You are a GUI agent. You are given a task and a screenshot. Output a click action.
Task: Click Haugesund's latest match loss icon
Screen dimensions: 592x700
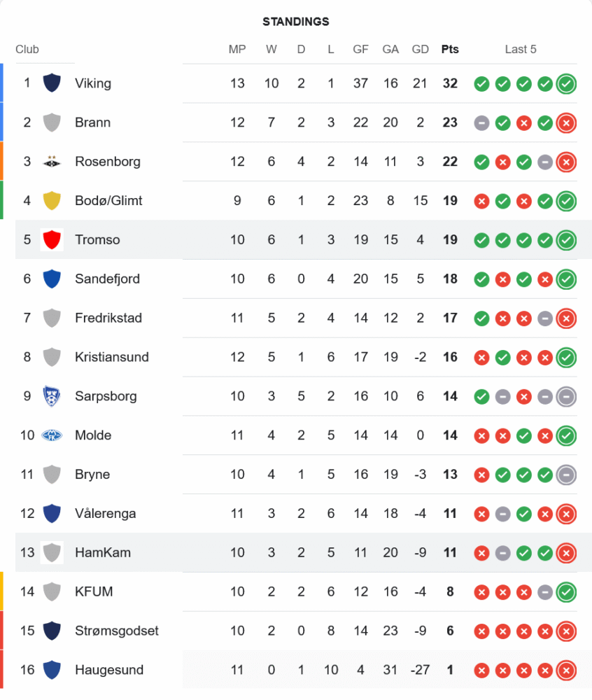coord(566,671)
